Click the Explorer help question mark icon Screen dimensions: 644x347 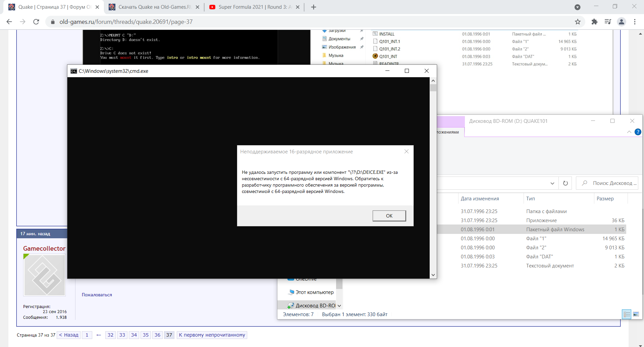[x=638, y=132]
